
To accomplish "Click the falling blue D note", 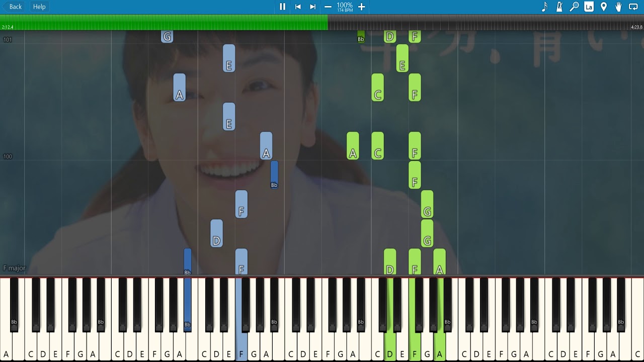I will pos(216,233).
